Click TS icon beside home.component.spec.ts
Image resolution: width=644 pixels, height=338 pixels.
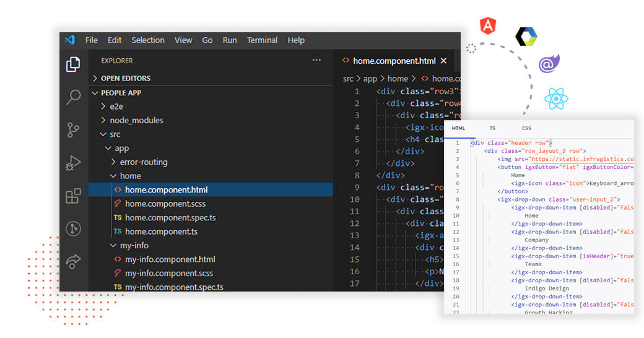(x=118, y=217)
